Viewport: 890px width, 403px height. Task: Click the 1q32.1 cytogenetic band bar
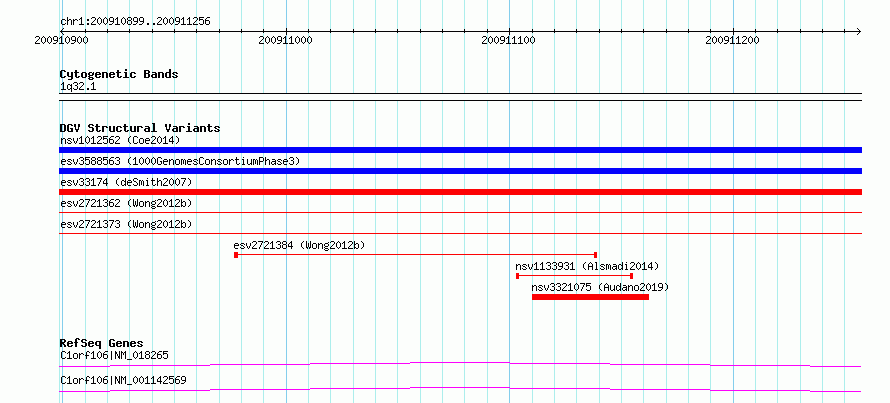460,97
